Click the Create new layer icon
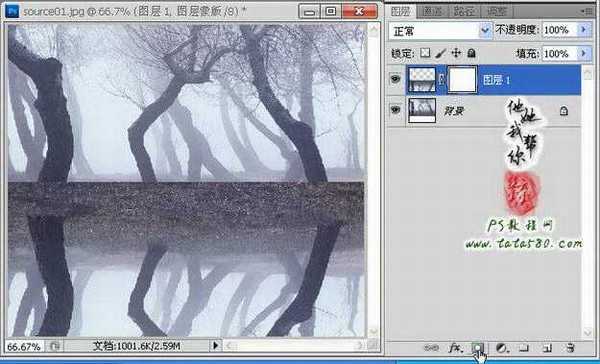 (548, 348)
